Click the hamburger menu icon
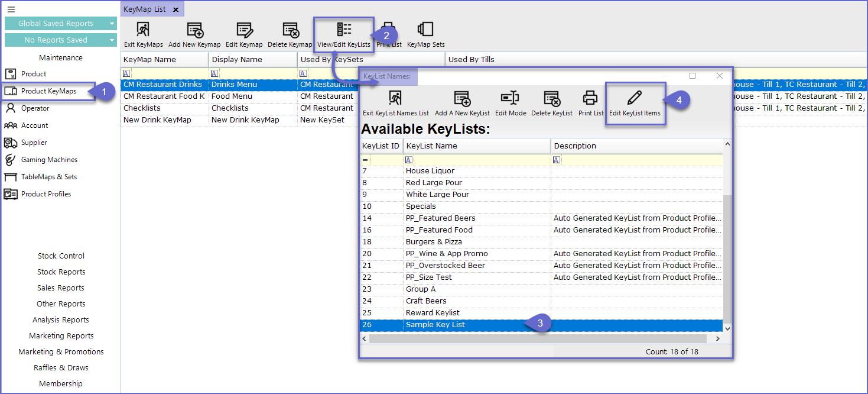Viewport: 868px width, 394px height. coord(11,9)
